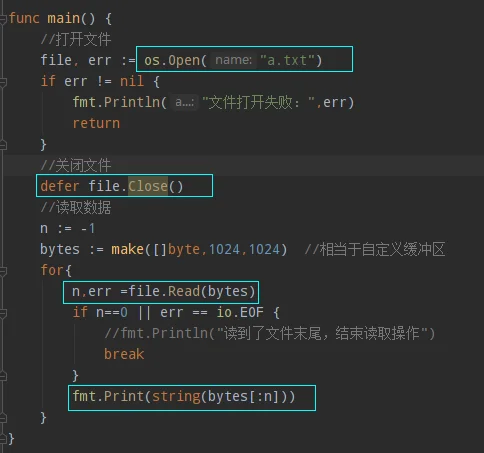
Task: Click the nil keyword
Action: click(x=132, y=81)
